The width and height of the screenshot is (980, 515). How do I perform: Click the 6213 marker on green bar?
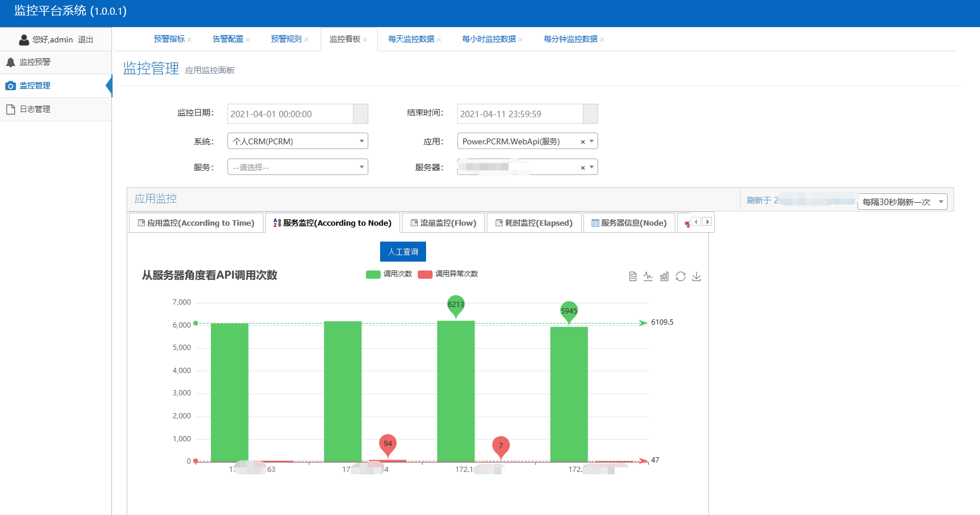456,305
